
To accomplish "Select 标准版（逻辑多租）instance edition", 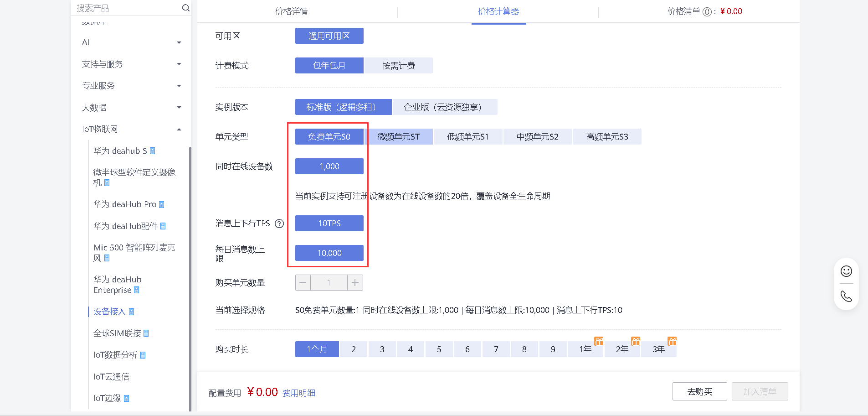I will [x=344, y=107].
